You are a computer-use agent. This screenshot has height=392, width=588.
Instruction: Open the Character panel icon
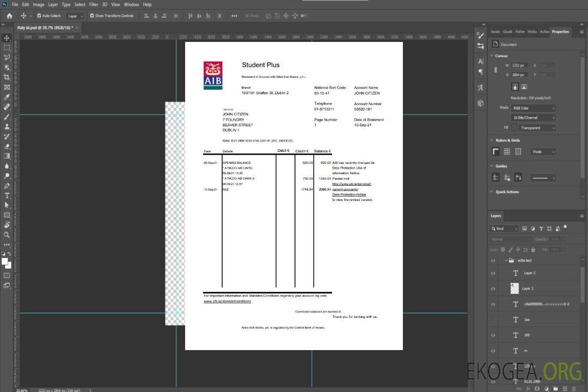tap(481, 61)
